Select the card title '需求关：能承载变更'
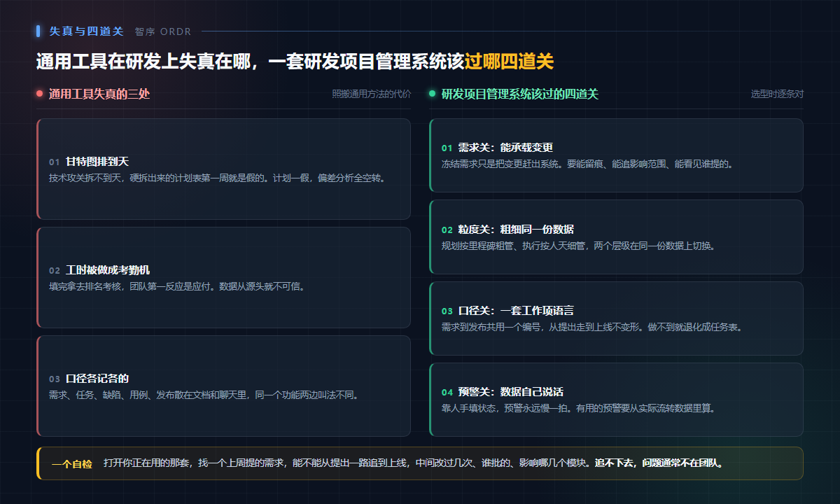Screen dimensions: 840x504 [x=505, y=148]
